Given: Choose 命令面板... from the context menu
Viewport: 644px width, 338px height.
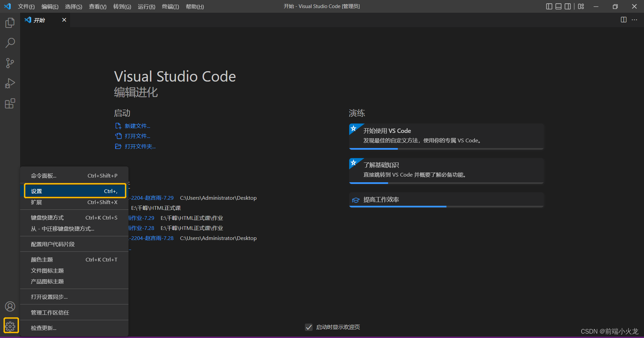Looking at the screenshot, I should [74, 176].
